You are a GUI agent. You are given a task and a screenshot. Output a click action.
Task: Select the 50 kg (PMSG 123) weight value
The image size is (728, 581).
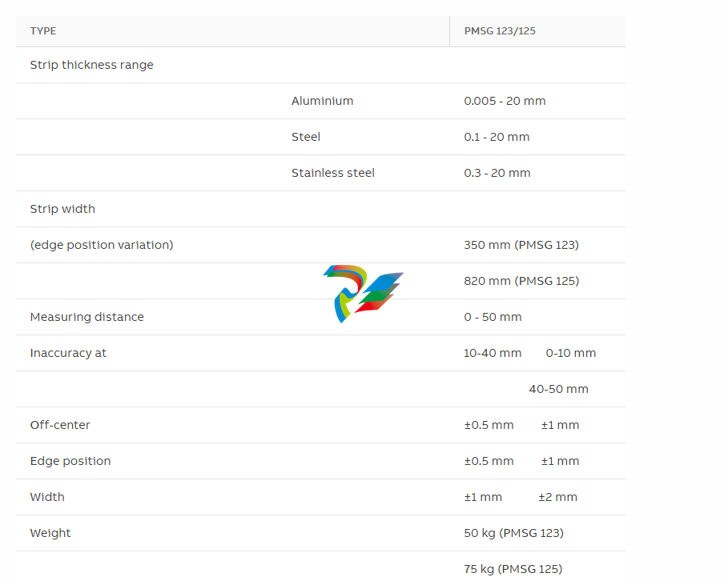[513, 533]
